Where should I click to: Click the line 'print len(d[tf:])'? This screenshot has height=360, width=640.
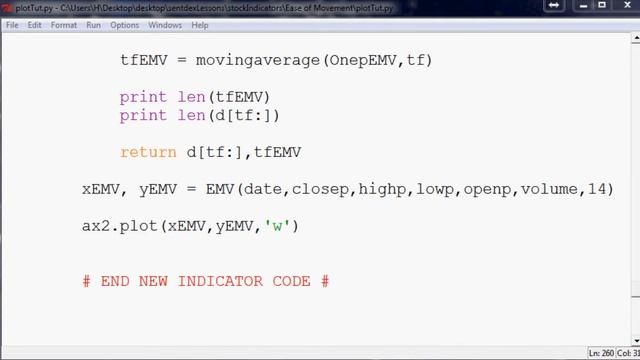(200, 116)
